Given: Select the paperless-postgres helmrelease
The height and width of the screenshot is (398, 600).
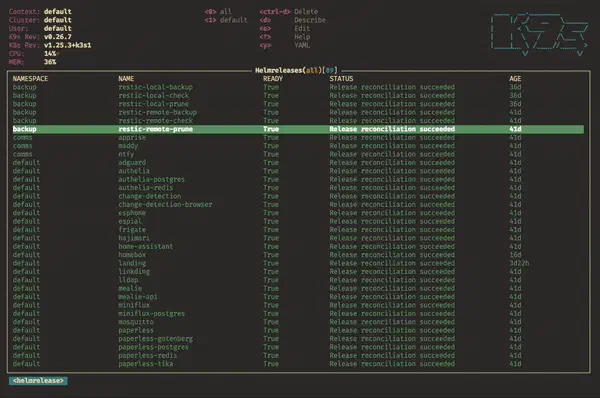Looking at the screenshot, I should click(298, 347).
